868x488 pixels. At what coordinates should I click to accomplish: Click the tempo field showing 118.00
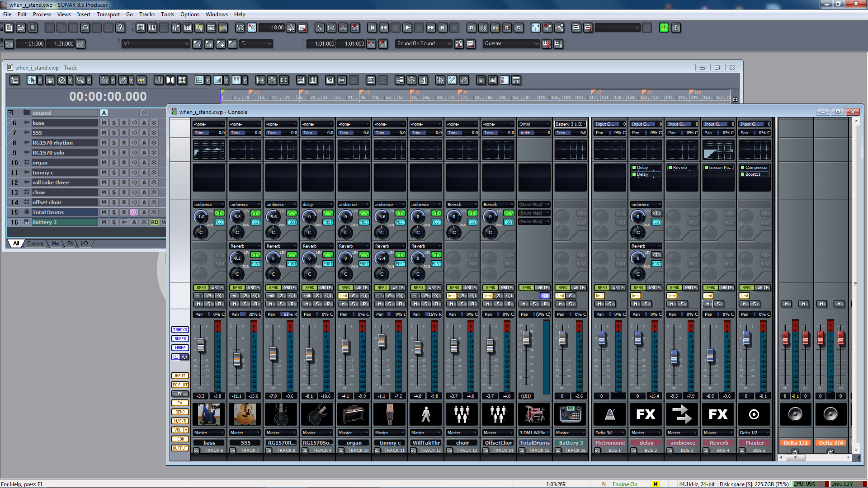(x=271, y=28)
